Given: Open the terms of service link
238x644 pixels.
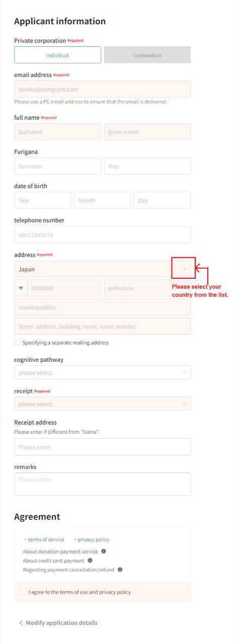Looking at the screenshot, I should (46, 539).
